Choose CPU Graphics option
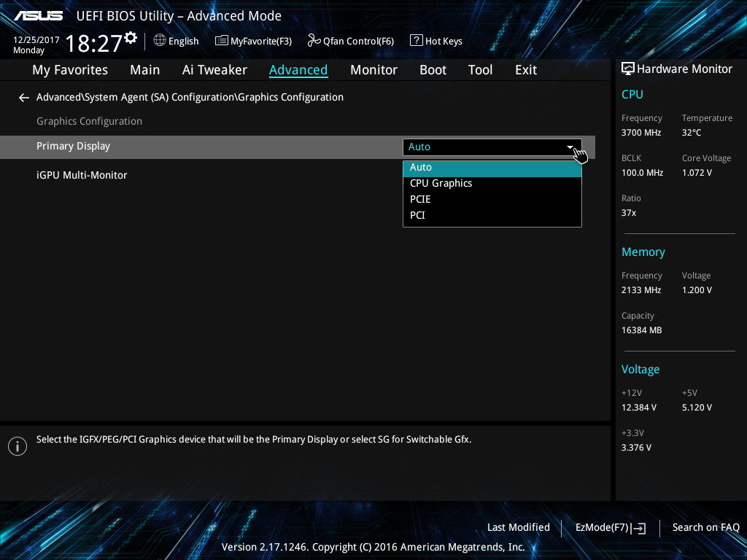747x560 pixels. 492,183
